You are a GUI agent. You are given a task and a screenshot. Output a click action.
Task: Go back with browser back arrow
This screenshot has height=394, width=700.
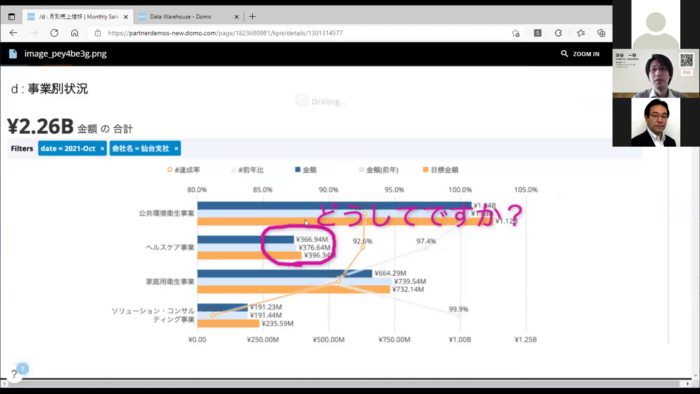13,33
